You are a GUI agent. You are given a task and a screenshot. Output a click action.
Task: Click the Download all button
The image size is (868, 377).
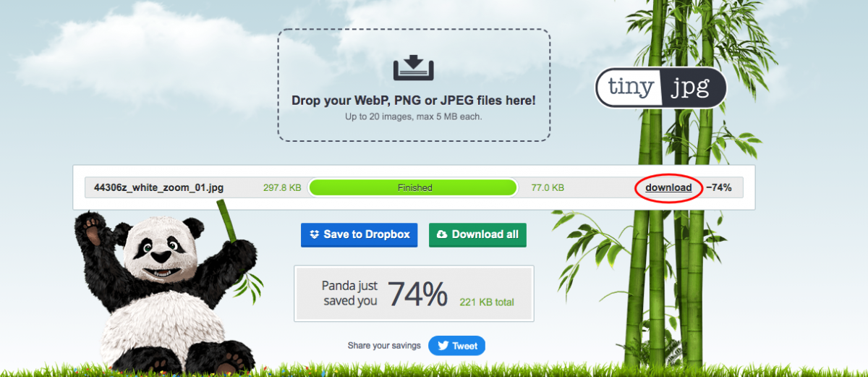477,234
